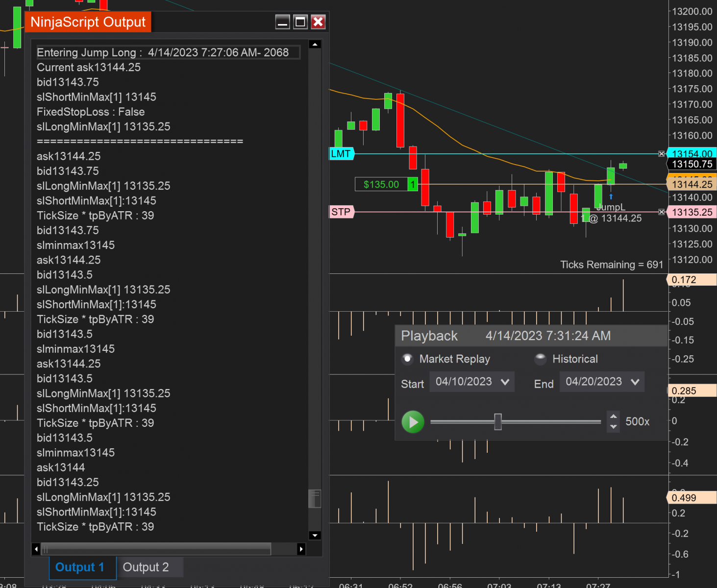Click the pink 13135.25 stop price marker
Screen dimensions: 717x588
point(692,212)
